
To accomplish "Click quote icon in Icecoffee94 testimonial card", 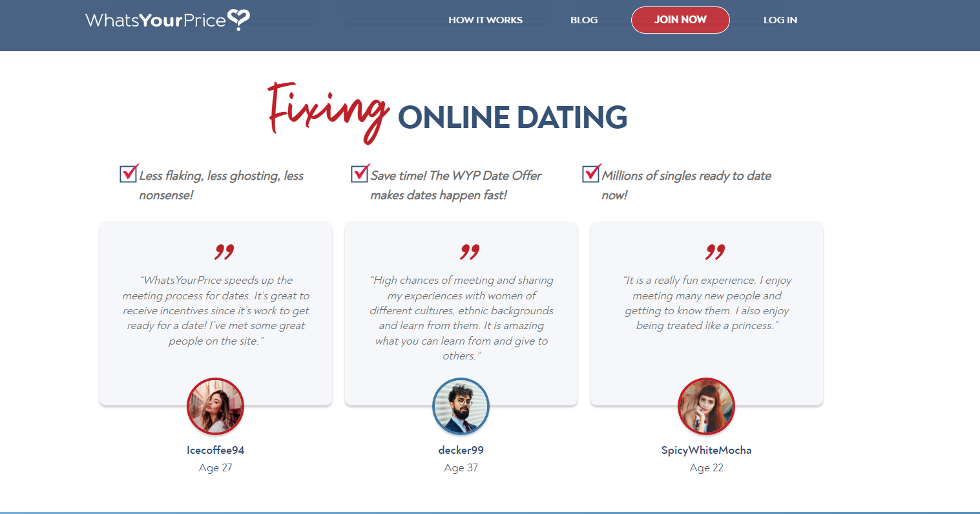I will click(224, 252).
